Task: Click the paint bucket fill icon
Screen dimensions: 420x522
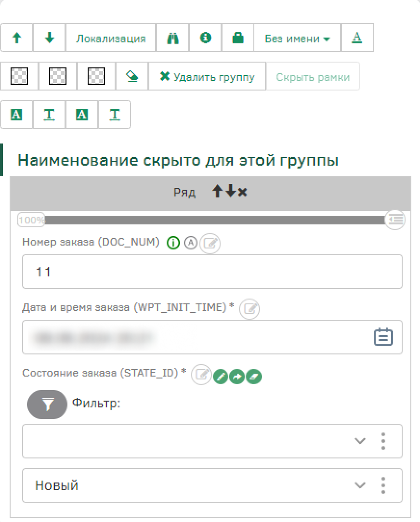Action: pos(132,77)
